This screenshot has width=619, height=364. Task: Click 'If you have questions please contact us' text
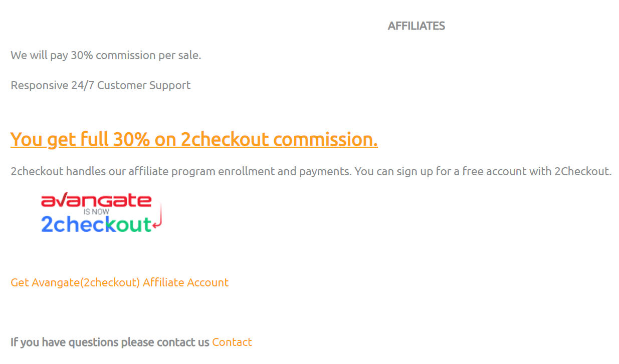110,342
